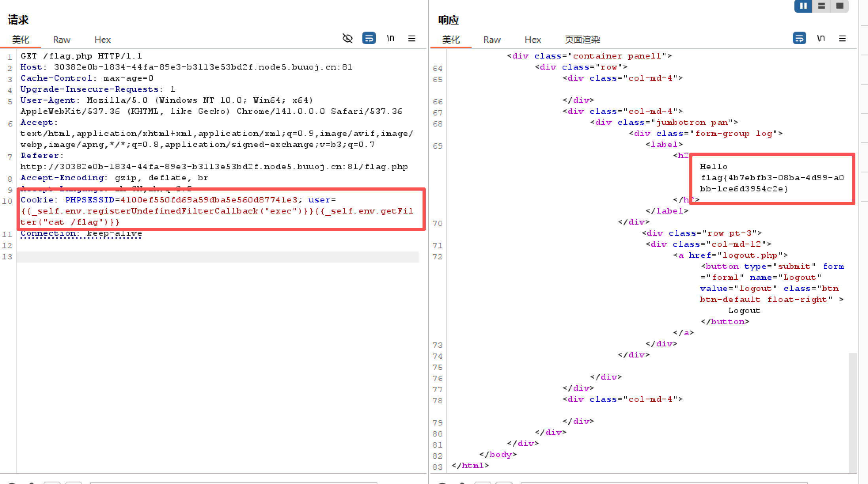868x484 pixels.
Task: Click the Referer URL value line
Action: pyautogui.click(x=214, y=167)
